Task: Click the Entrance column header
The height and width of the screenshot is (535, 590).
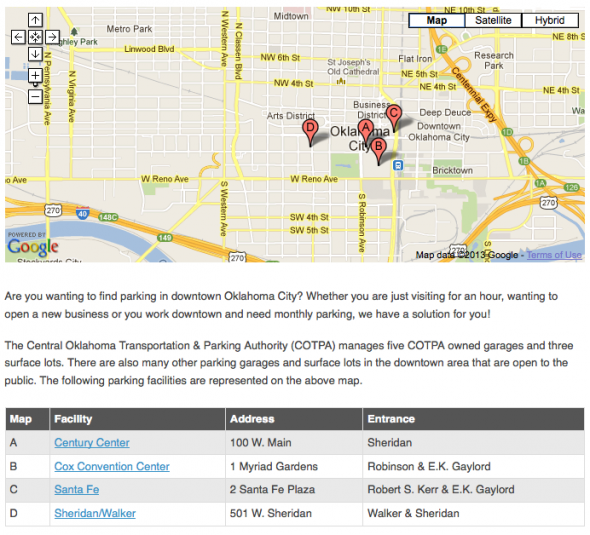Action: pyautogui.click(x=473, y=419)
